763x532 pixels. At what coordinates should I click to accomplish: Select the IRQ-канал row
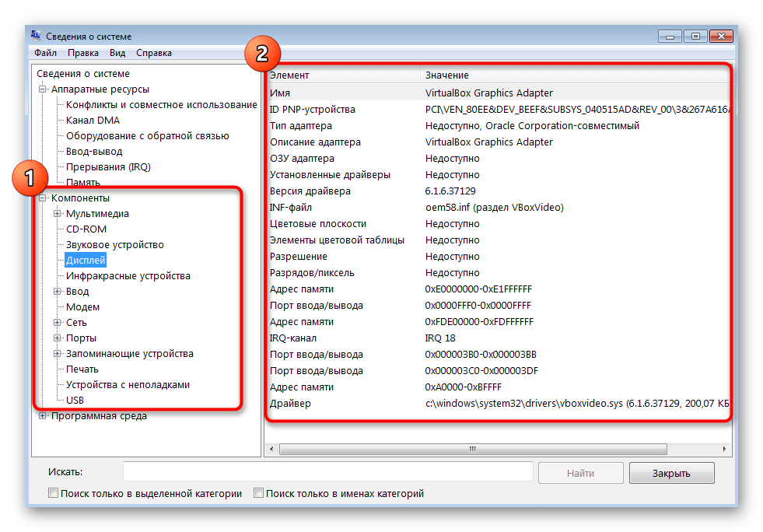pos(499,338)
